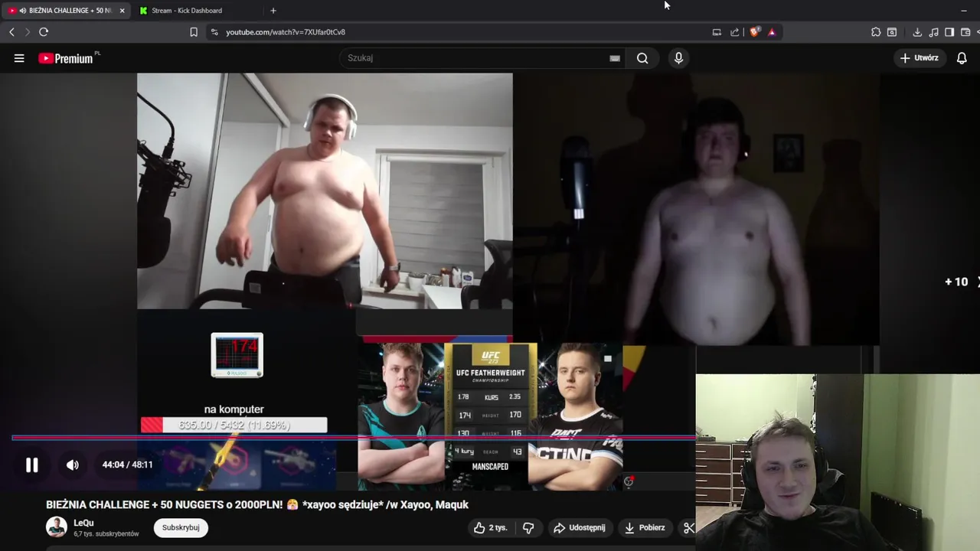980x551 pixels.
Task: Open a new browser tab
Action: pyautogui.click(x=273, y=11)
